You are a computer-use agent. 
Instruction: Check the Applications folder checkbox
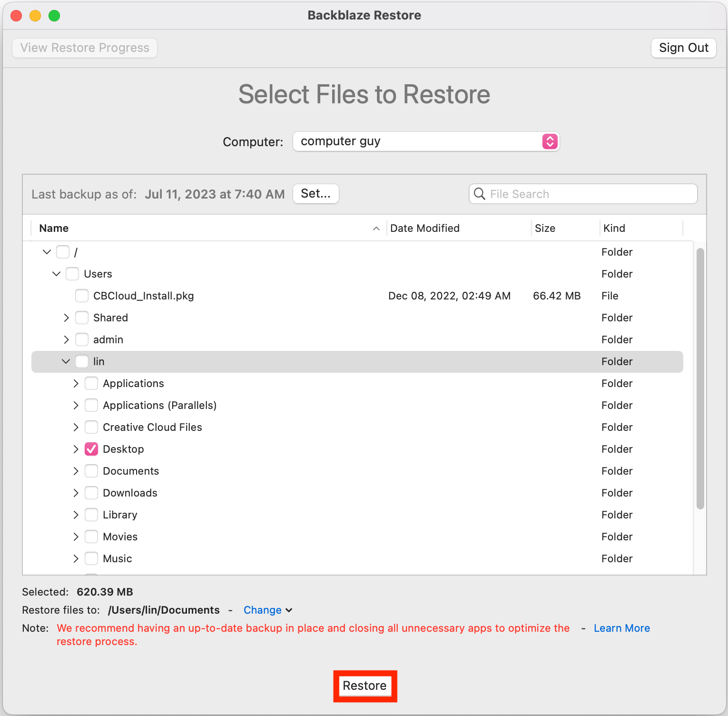pos(91,383)
